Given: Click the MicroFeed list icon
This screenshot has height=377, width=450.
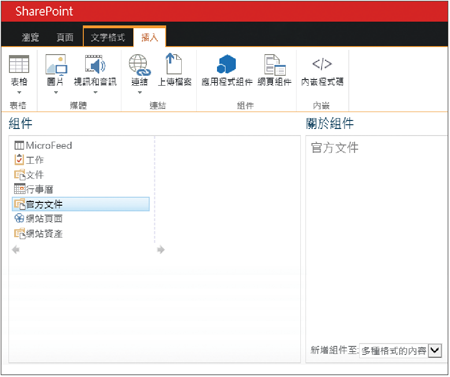Looking at the screenshot, I should pyautogui.click(x=19, y=145).
